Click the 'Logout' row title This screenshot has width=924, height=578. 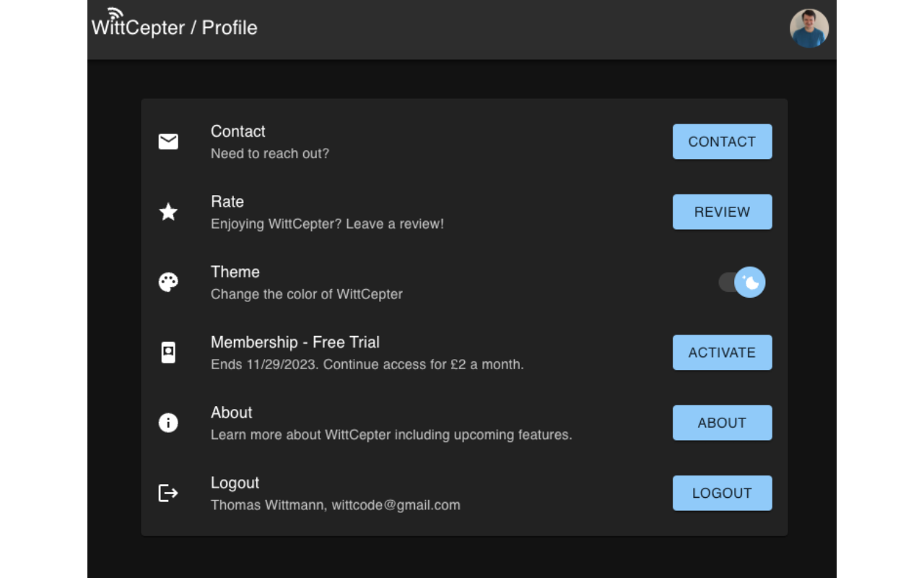(x=235, y=483)
